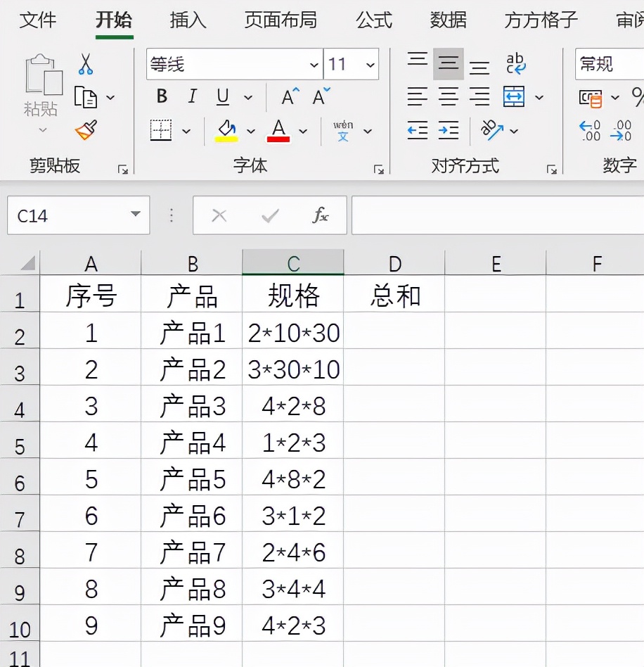644x667 pixels.
Task: Click the red font color swatch
Action: 278,135
